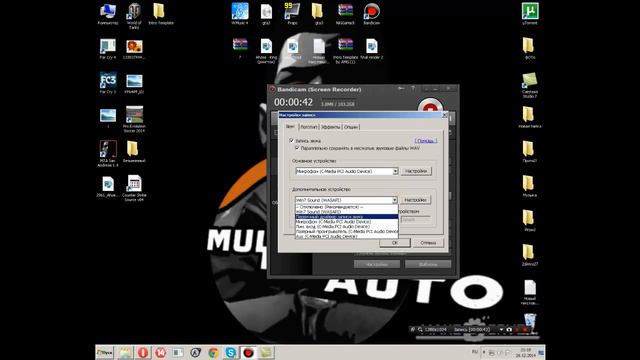Toggle save to separate WAV files checkbox
640x360 pixels.
pyautogui.click(x=297, y=148)
